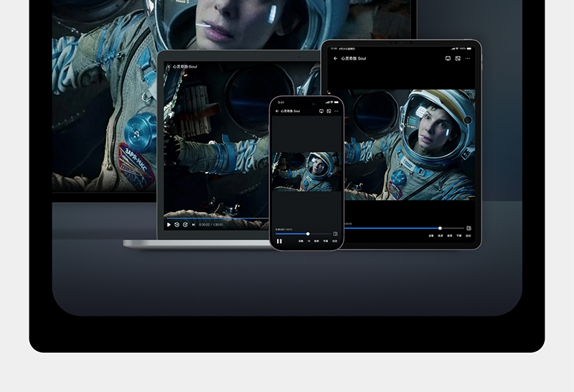Tap the 1X speed option on phone
Viewport: 574px width, 392px height.
point(309,242)
